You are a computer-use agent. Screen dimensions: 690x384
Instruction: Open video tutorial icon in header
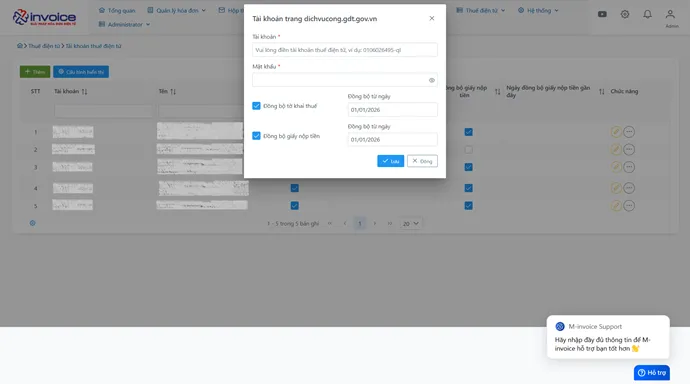tap(602, 14)
